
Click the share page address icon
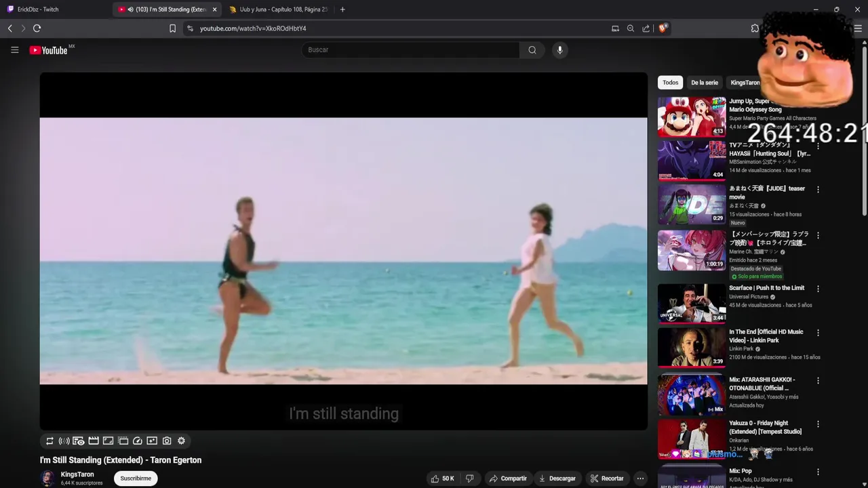[x=646, y=28]
